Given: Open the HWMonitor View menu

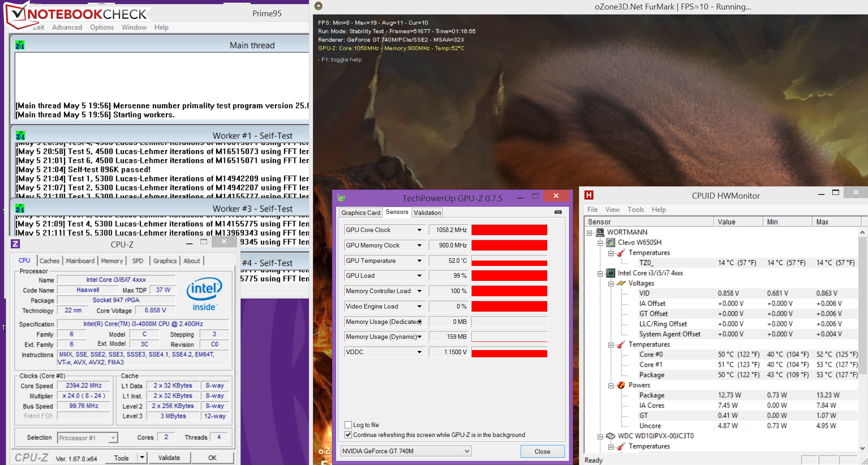Looking at the screenshot, I should (x=612, y=209).
